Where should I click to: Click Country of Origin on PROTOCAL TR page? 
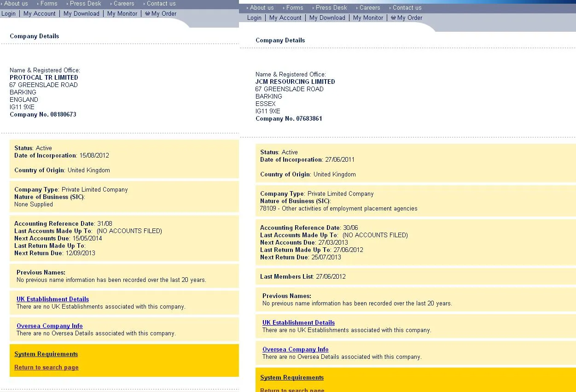[62, 170]
